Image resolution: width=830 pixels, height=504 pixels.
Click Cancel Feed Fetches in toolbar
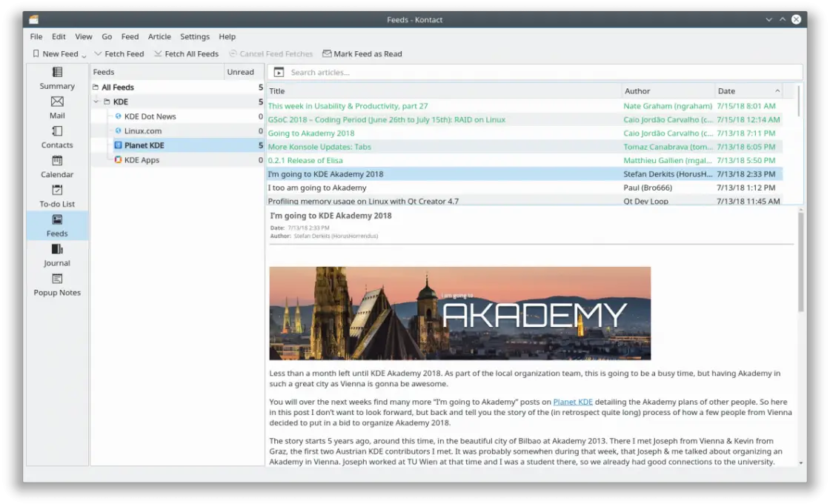(x=271, y=53)
